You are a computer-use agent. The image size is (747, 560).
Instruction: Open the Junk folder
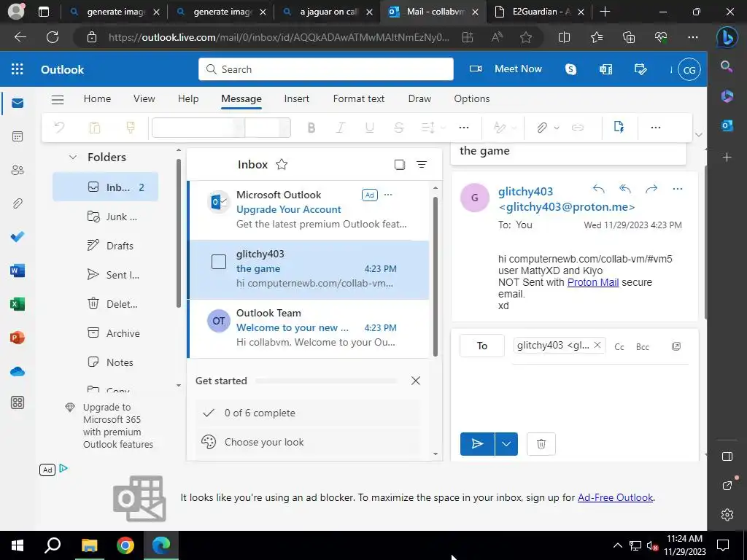pos(105,217)
